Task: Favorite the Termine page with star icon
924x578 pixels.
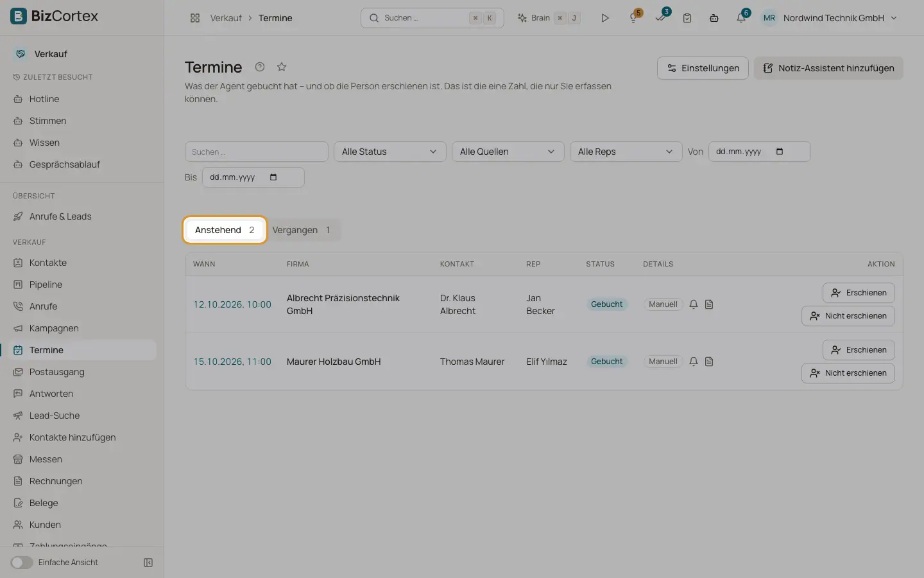Action: (x=282, y=67)
